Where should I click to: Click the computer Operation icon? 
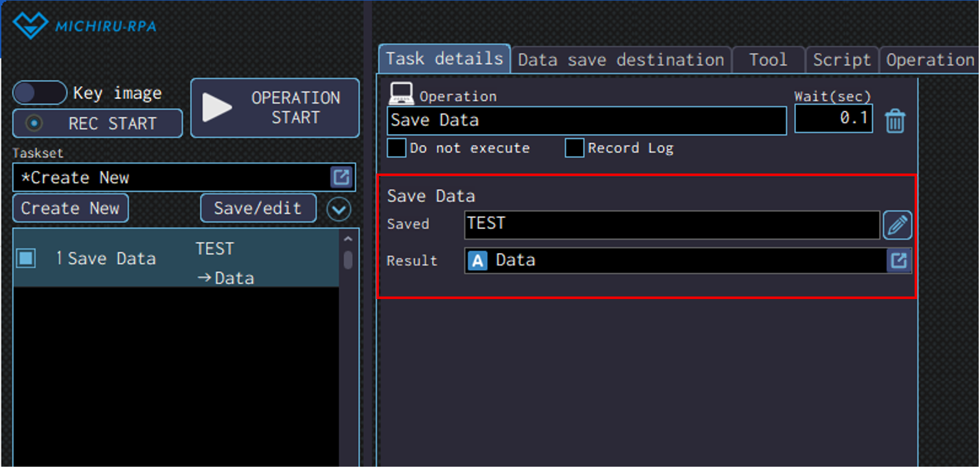(401, 94)
